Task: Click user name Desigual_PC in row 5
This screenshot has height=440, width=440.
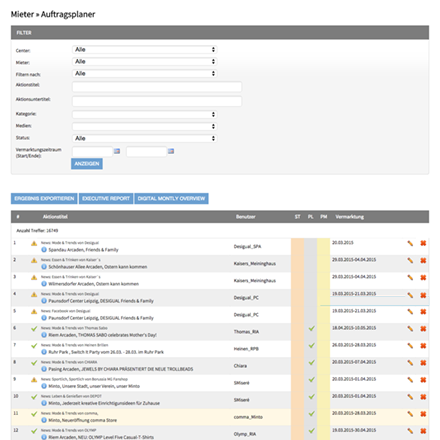Action: [246, 315]
